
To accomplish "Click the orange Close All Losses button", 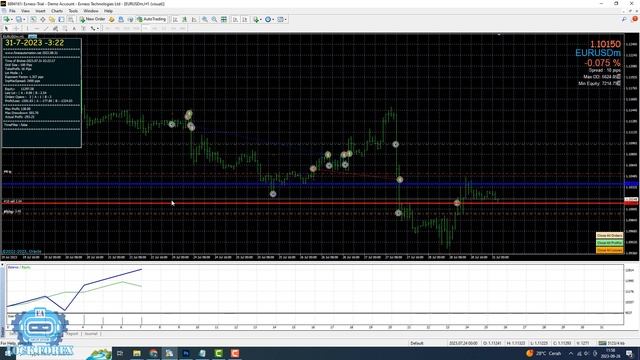I will point(609,250).
